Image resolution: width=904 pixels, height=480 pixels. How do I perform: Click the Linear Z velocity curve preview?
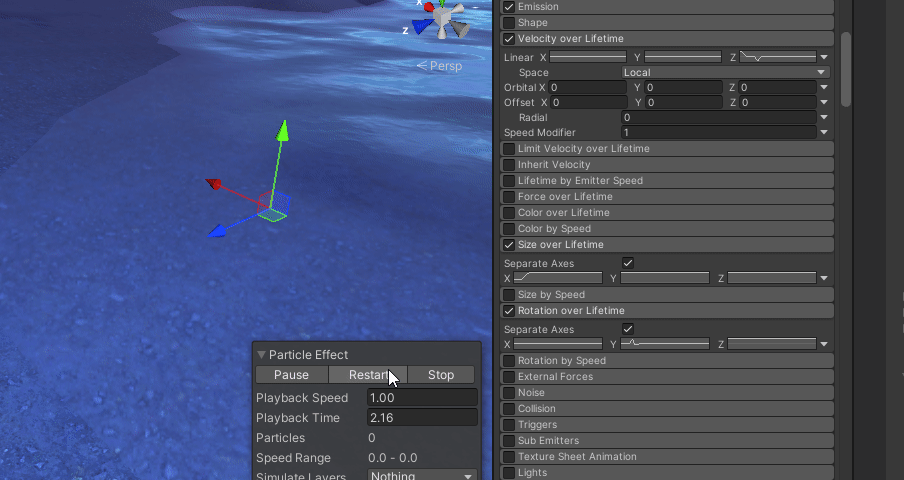[777, 57]
